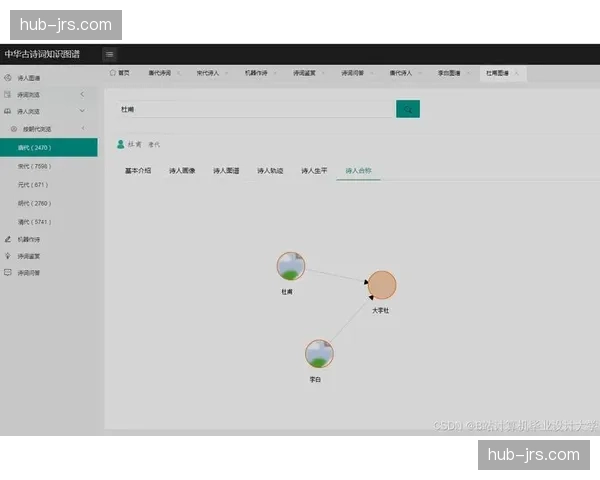This screenshot has height=480, width=600.
Task: Select the 李白 node portrait in the graph
Action: 319,354
